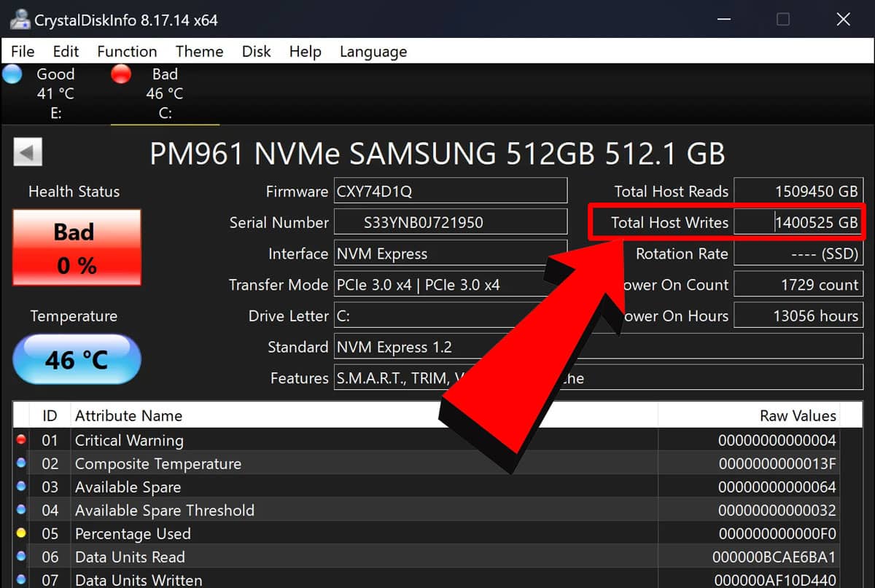The image size is (875, 588).
Task: Click the blue dot next to Available Spare
Action: tap(22, 487)
